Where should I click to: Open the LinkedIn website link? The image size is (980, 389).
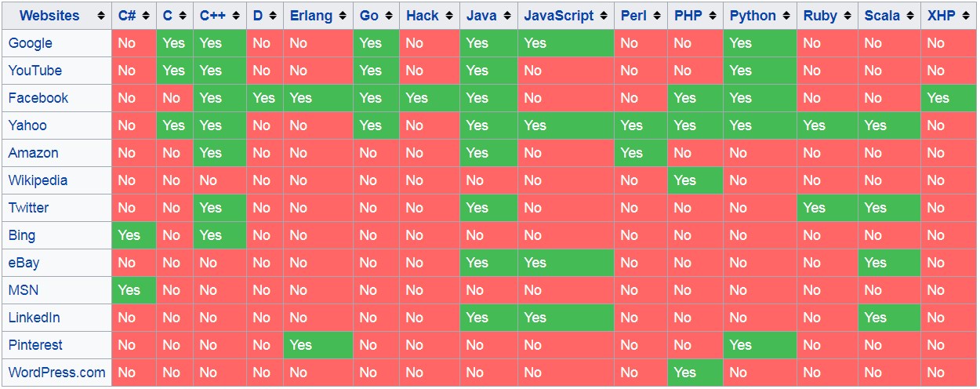point(34,318)
